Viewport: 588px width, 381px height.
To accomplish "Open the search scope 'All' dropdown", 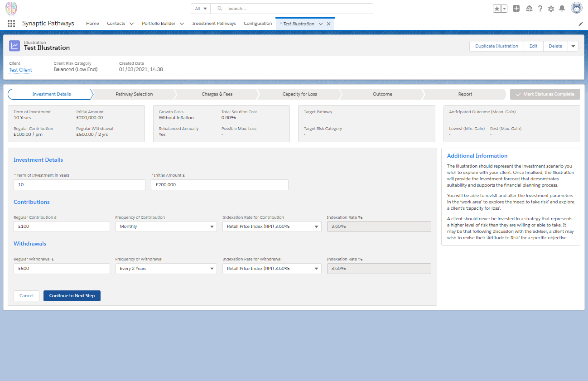I will (x=201, y=9).
